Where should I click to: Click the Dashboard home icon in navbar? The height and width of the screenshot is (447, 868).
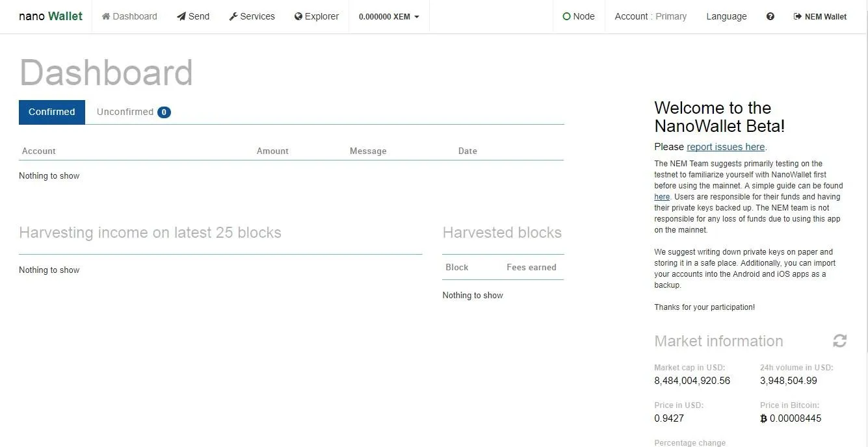click(x=105, y=16)
